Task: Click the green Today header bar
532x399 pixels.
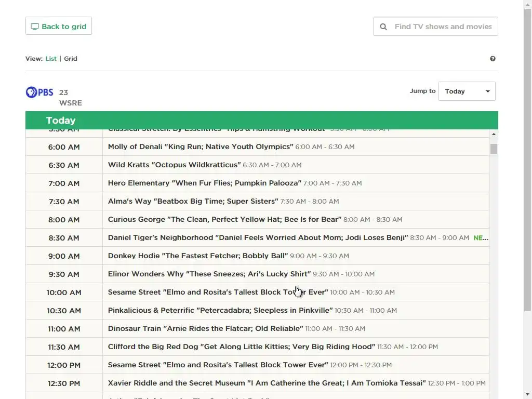Action: 262,120
